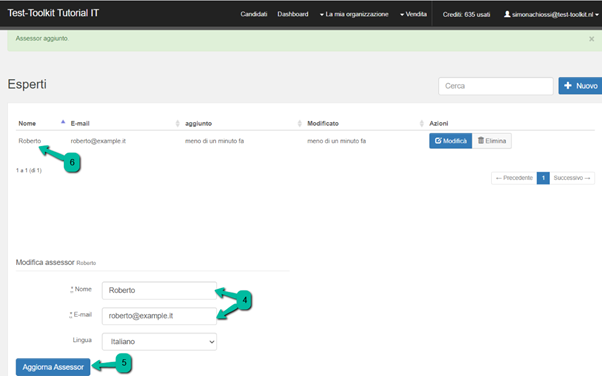Expand La mia organizzazione dropdown menu
Image resolution: width=602 pixels, height=376 pixels.
[x=354, y=14]
